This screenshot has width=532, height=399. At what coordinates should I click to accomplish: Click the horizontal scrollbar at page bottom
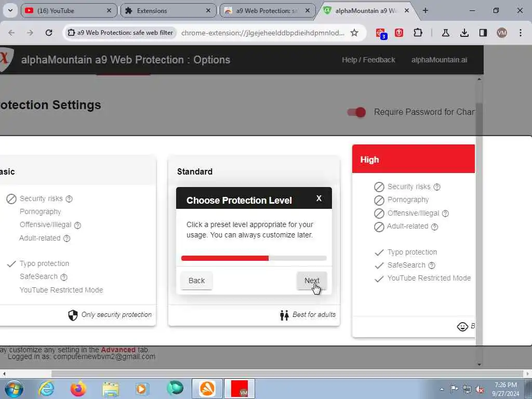tap(287, 374)
